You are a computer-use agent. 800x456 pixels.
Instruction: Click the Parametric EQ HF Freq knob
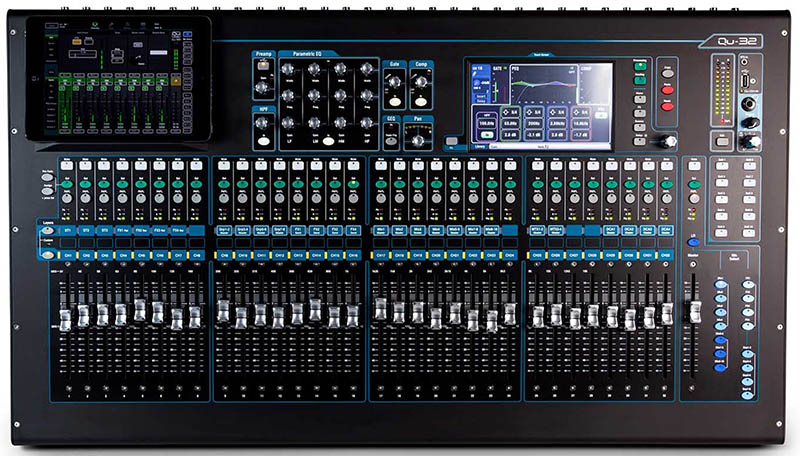click(366, 95)
